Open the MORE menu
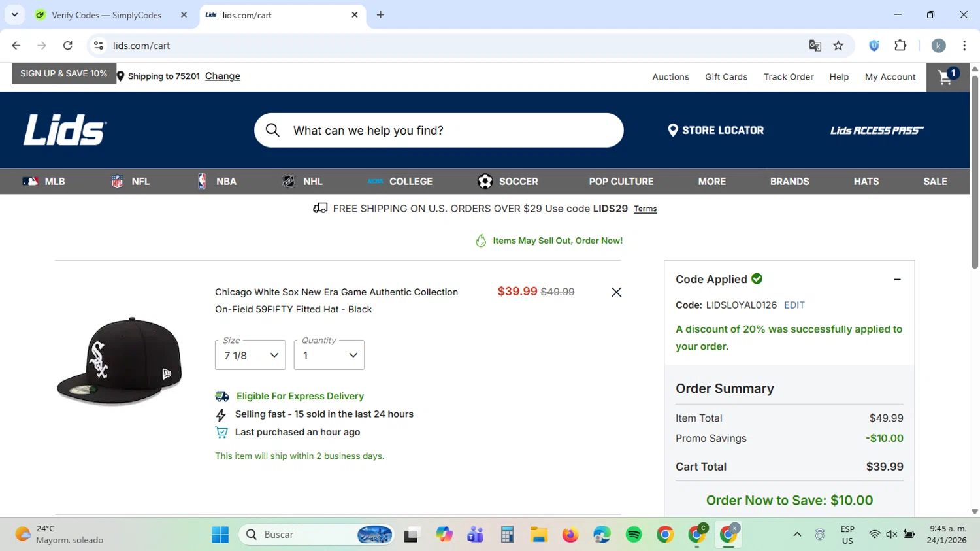The image size is (980, 551). (712, 182)
